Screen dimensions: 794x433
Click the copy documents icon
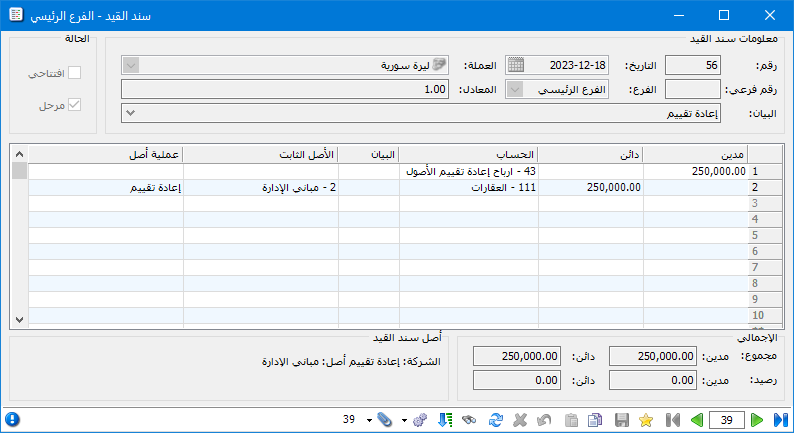(595, 420)
